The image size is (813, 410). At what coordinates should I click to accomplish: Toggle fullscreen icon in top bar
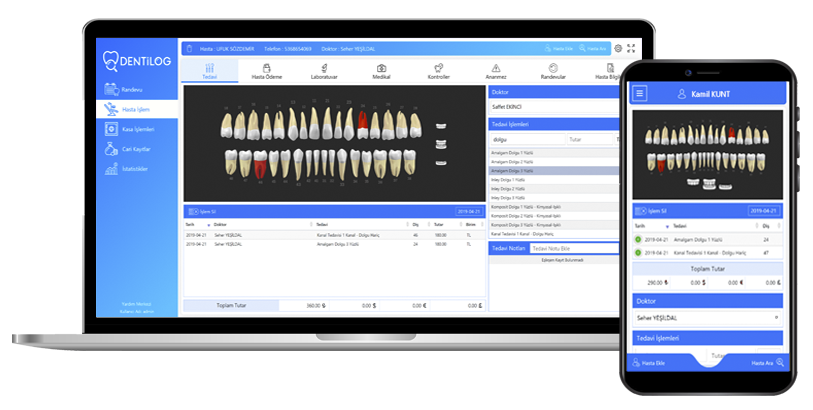tap(631, 48)
